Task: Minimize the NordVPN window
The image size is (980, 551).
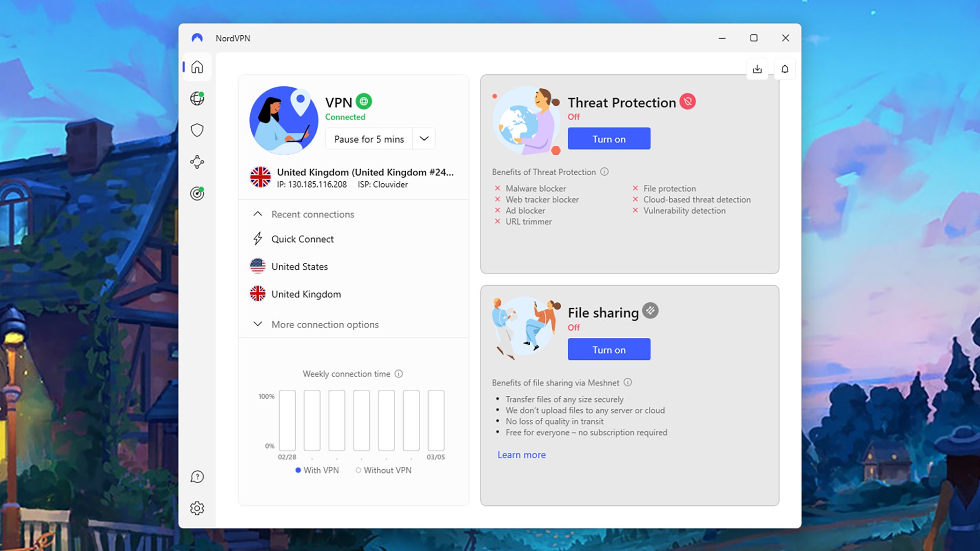Action: (x=722, y=38)
